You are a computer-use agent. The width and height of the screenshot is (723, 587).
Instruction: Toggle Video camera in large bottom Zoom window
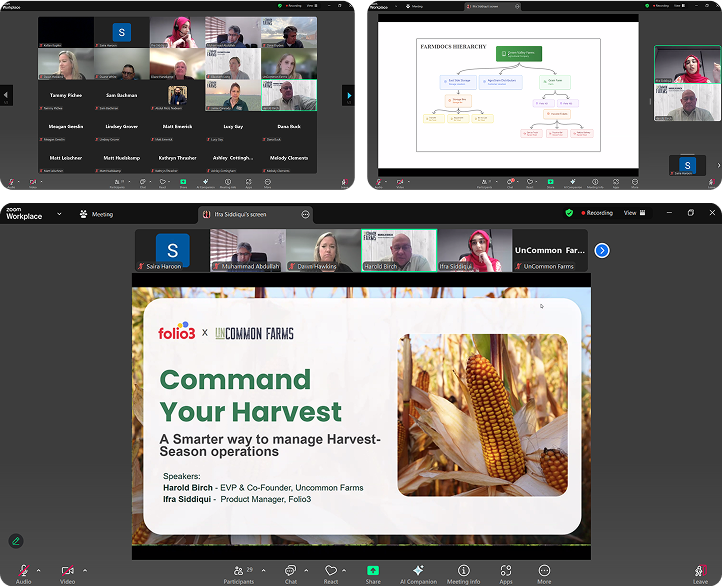[67, 571]
